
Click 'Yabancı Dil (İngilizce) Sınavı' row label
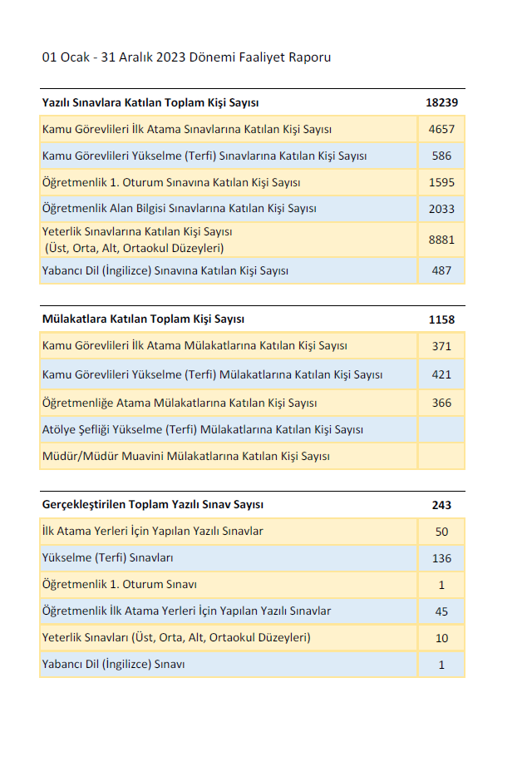coord(113,664)
